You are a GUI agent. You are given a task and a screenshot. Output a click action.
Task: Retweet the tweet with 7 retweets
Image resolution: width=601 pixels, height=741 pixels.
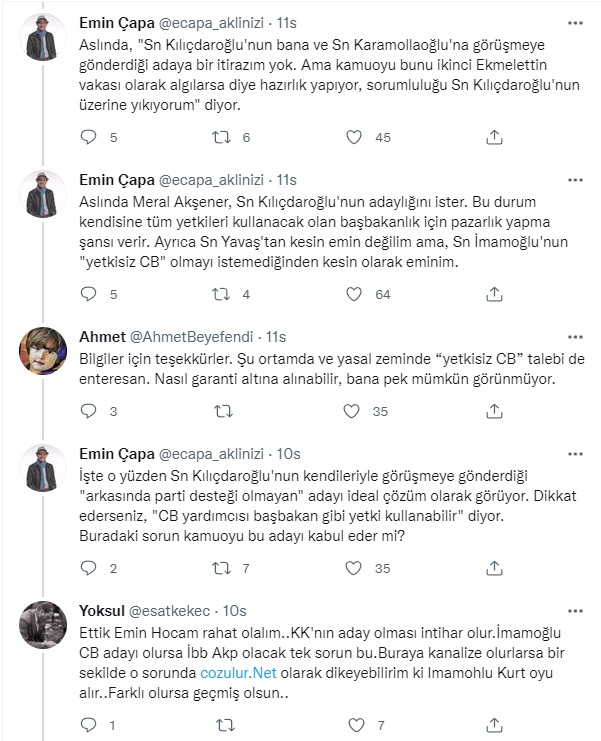[221, 568]
